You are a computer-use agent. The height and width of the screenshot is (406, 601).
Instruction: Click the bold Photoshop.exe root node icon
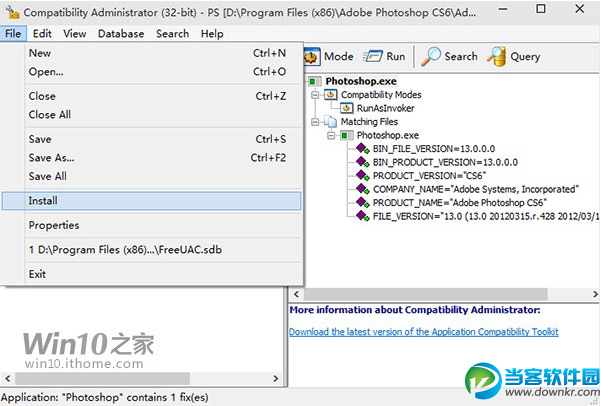click(314, 81)
